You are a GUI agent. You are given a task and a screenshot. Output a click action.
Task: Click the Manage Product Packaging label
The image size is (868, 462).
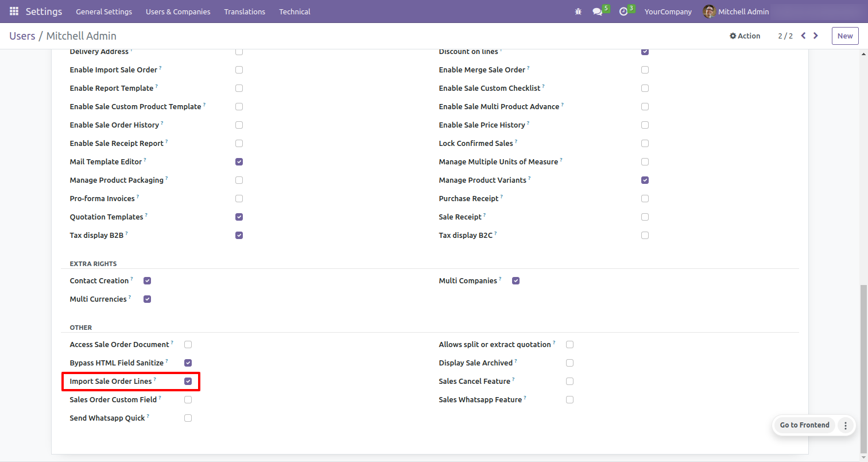pyautogui.click(x=117, y=180)
